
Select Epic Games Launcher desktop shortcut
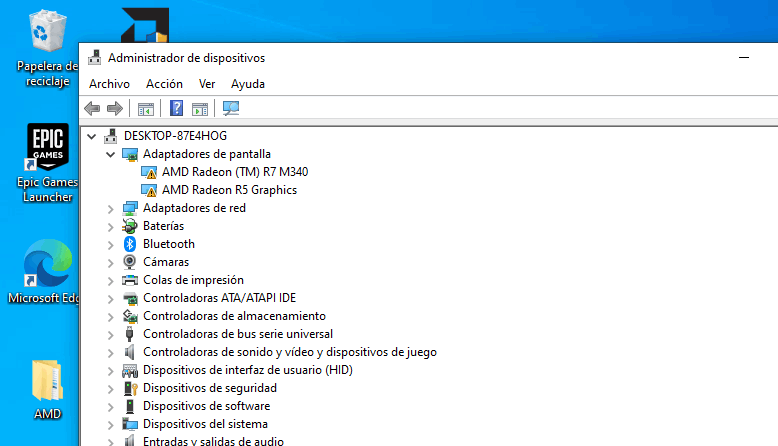pos(47,163)
